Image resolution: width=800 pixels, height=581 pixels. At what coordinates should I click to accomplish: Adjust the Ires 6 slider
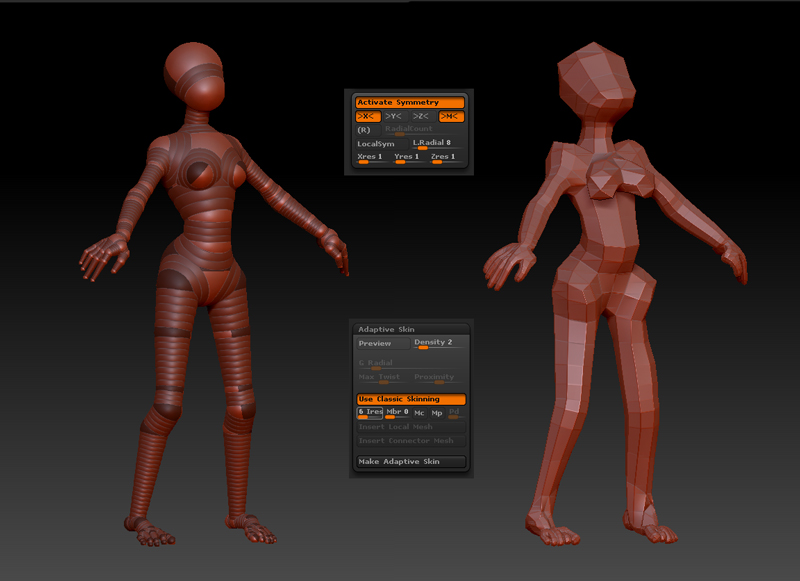[370, 413]
